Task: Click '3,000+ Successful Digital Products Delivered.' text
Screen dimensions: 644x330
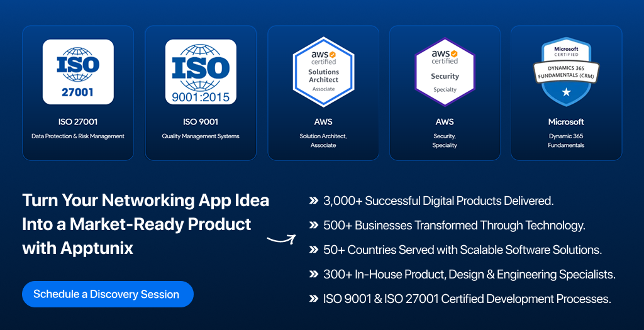Action: pos(438,201)
